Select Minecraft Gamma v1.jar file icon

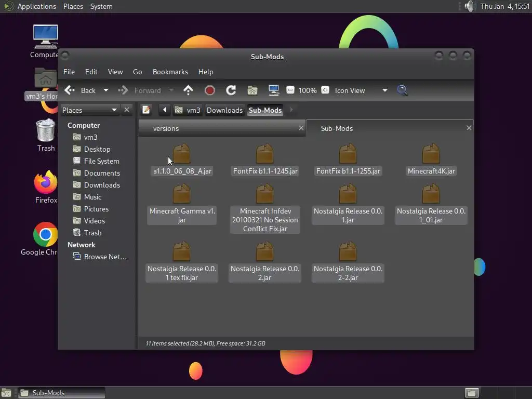(181, 194)
